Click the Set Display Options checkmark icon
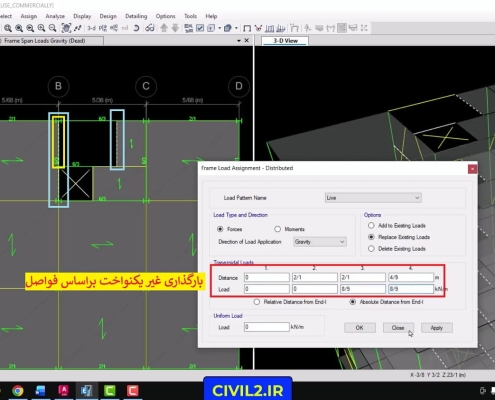The image size is (495, 400). 200,28
